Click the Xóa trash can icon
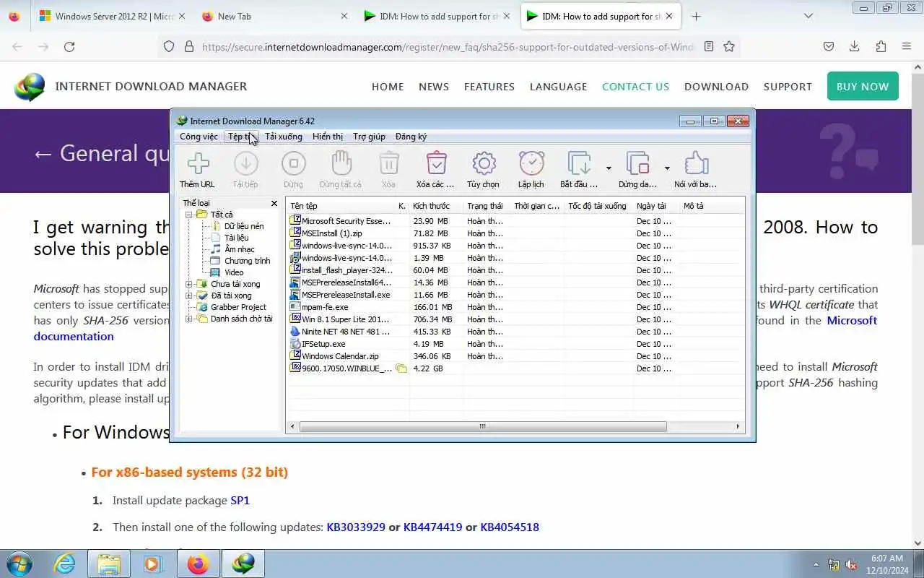Image resolution: width=924 pixels, height=578 pixels. pos(388,163)
